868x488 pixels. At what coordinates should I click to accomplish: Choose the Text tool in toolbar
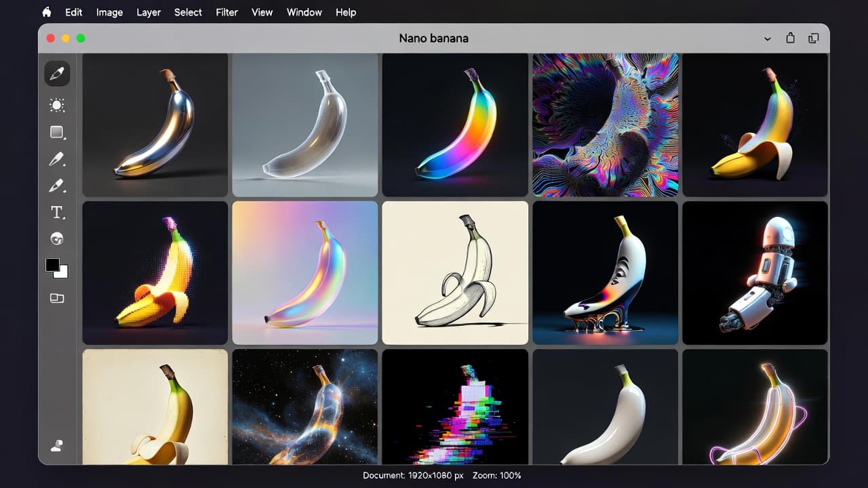coord(57,213)
